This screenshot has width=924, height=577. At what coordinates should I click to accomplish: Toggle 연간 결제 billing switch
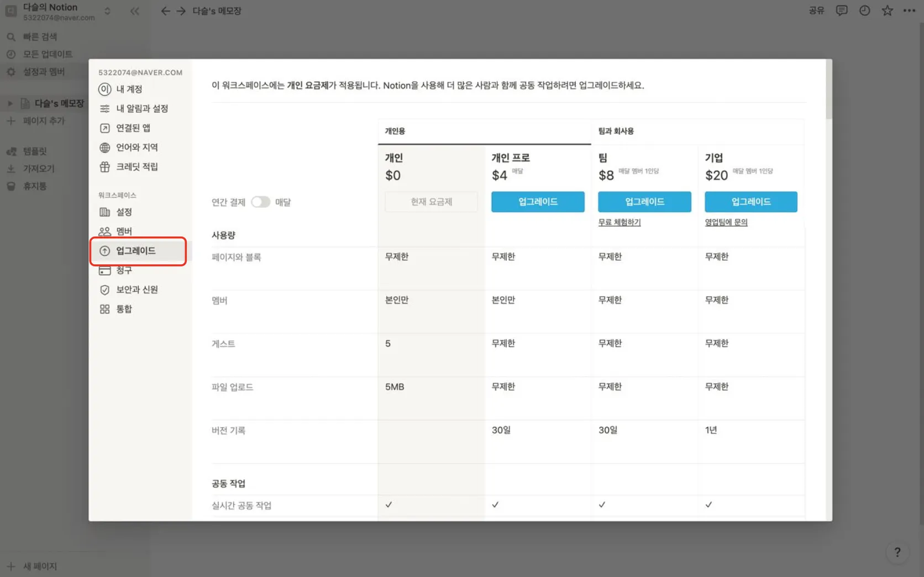coord(260,202)
